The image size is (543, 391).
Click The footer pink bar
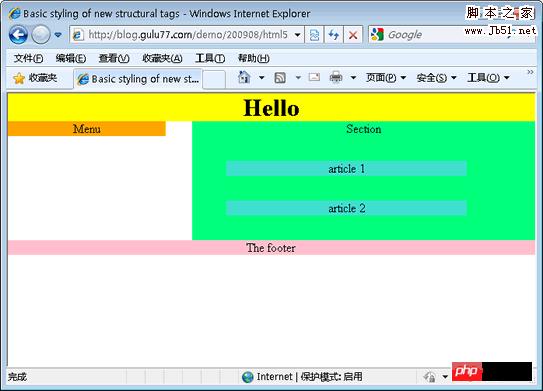(x=272, y=248)
